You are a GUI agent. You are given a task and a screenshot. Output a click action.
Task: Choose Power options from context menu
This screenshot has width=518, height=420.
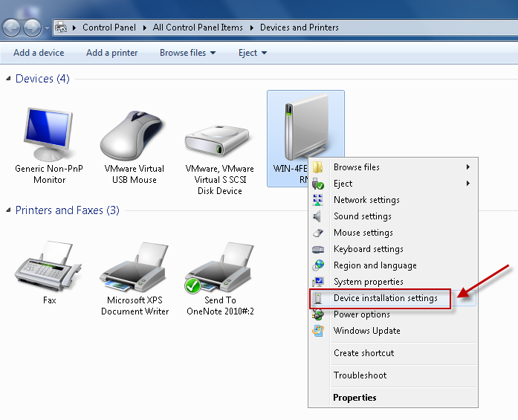click(393, 314)
